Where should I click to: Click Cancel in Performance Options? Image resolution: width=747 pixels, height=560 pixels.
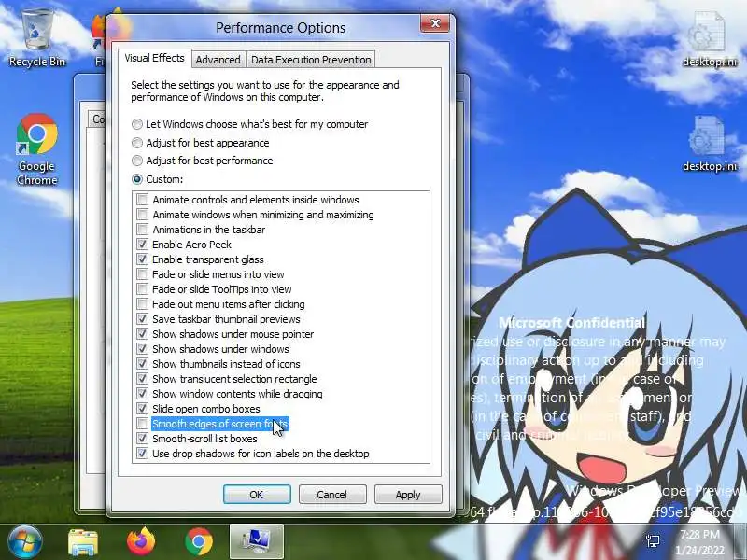click(332, 495)
